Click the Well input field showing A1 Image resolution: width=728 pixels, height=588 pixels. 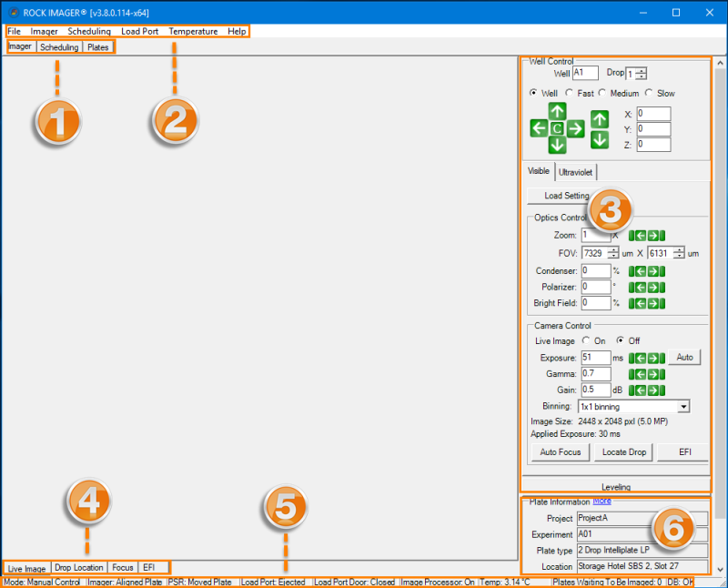tap(584, 73)
